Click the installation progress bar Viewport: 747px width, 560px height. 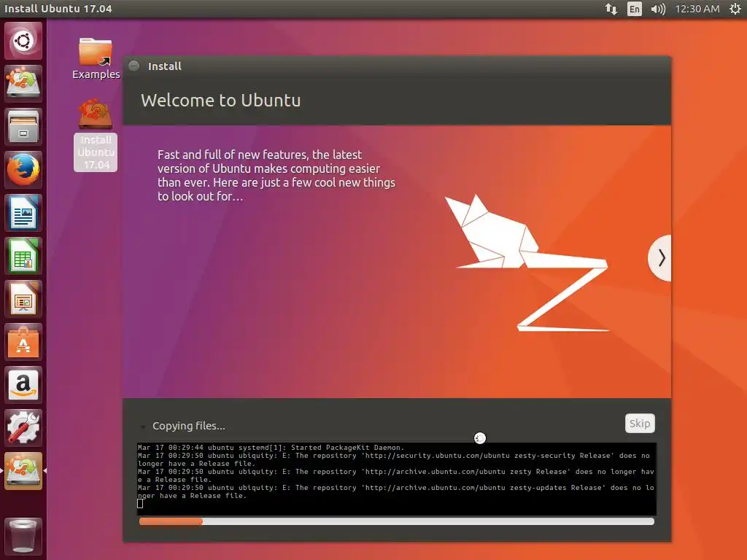(x=396, y=521)
